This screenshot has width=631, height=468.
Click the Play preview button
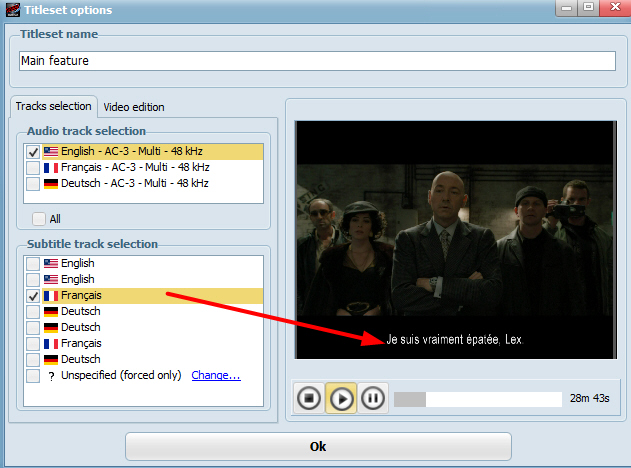coord(341,398)
